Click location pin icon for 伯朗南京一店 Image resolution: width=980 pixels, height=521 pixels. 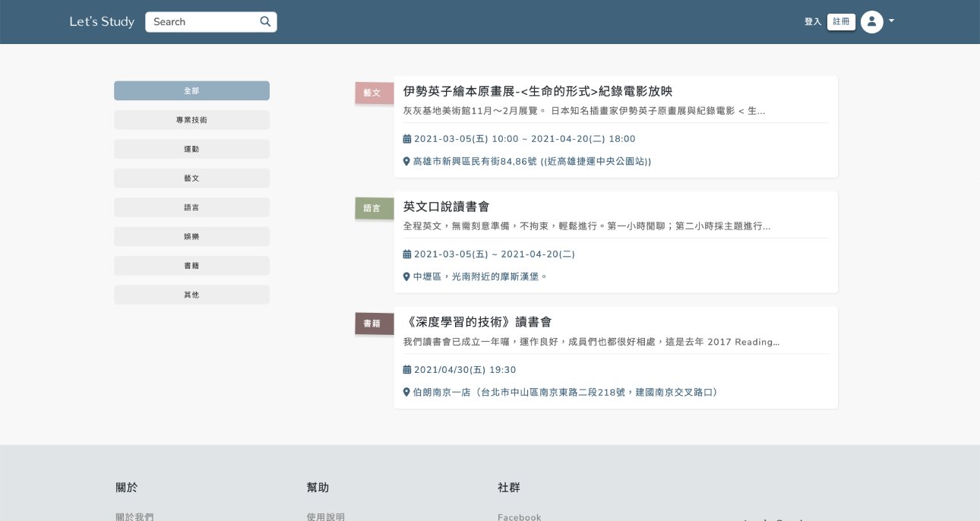click(x=406, y=393)
